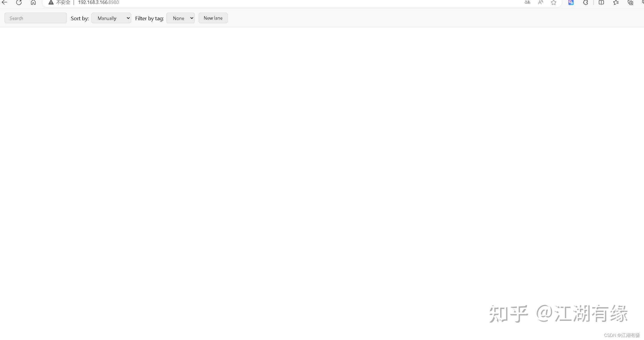Click the address bar URL text
The height and width of the screenshot is (340, 644).
point(98,2)
